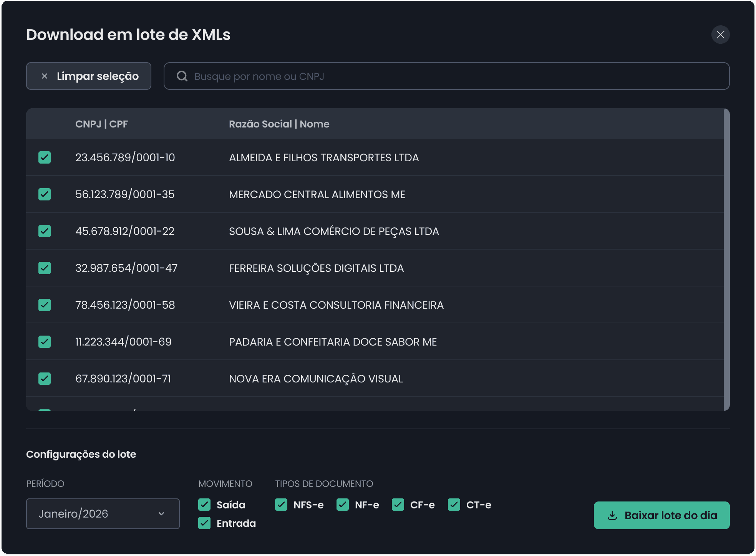Screen dimensions: 756x556
Task: Click the X icon in Limpar seleção
Action: click(x=45, y=76)
